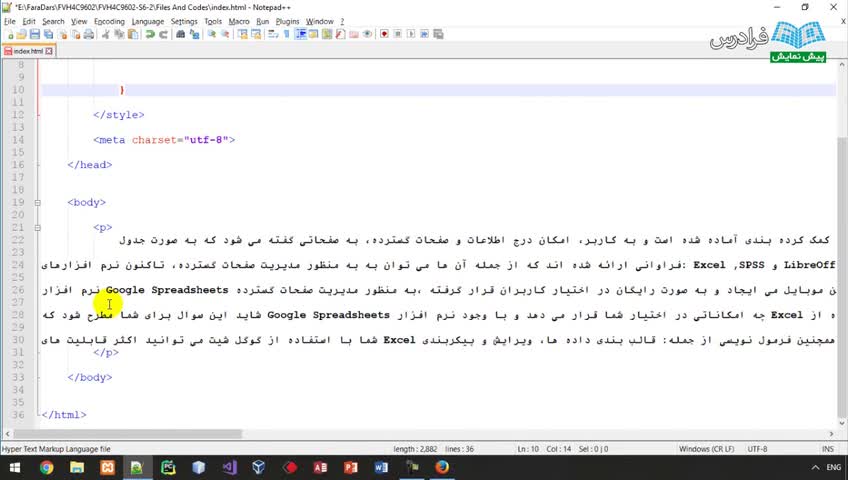Click the green Undo arrow icon
This screenshot has width=848, height=480.
[x=149, y=34]
